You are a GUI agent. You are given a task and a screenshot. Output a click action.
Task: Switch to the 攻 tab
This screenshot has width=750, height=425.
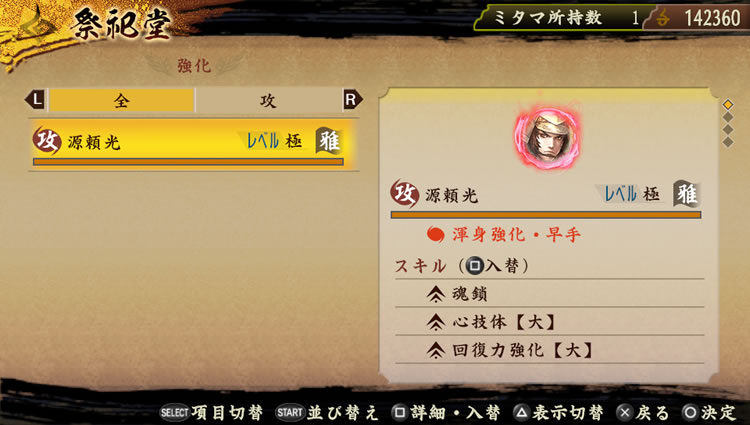coord(268,100)
